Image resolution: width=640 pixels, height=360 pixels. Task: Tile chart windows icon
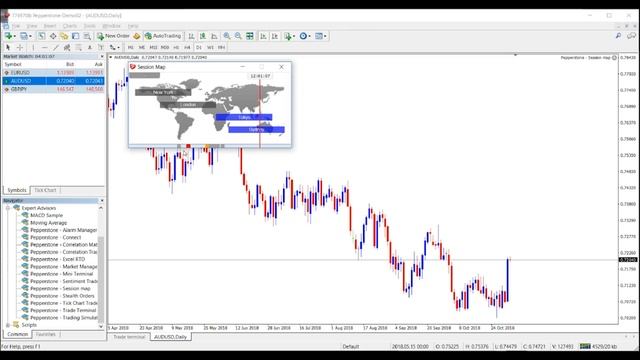tap(249, 36)
